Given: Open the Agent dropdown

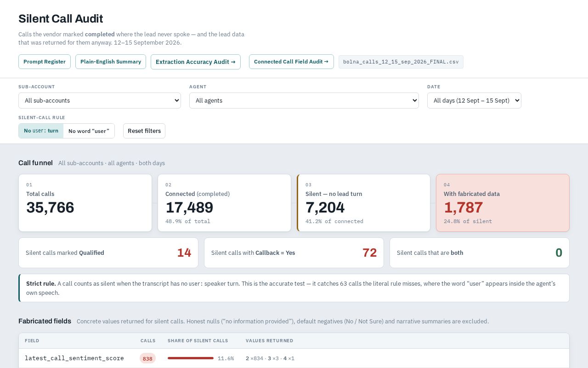Looking at the screenshot, I should click(x=304, y=101).
